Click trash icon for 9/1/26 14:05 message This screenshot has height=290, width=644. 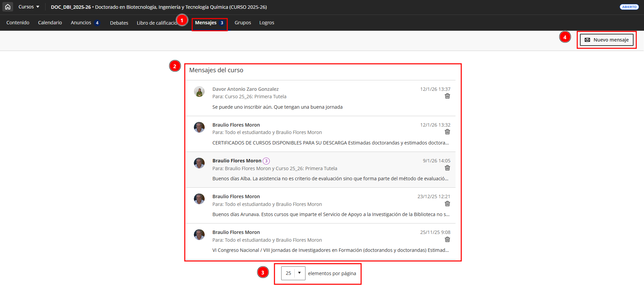(x=447, y=168)
